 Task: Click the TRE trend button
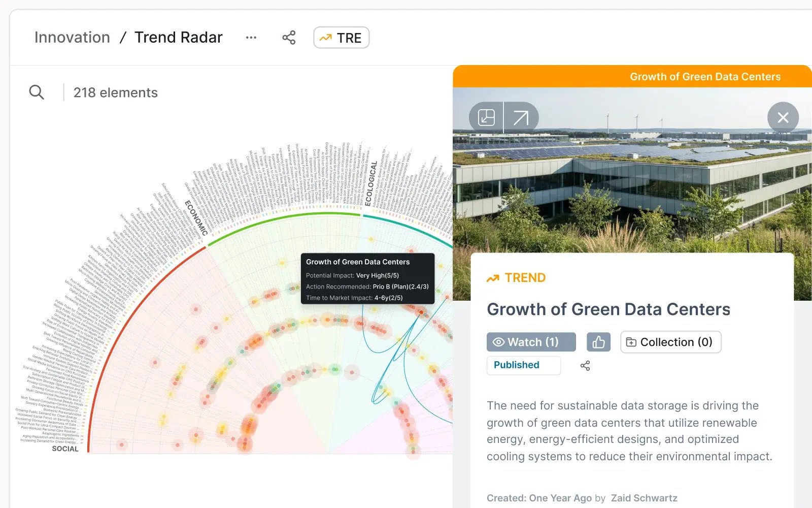pyautogui.click(x=341, y=38)
